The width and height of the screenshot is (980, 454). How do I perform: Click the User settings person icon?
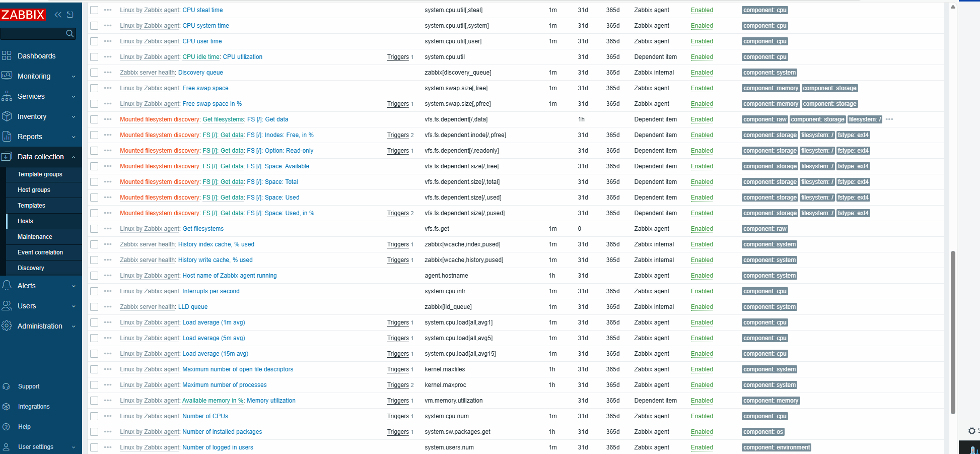pos(6,447)
